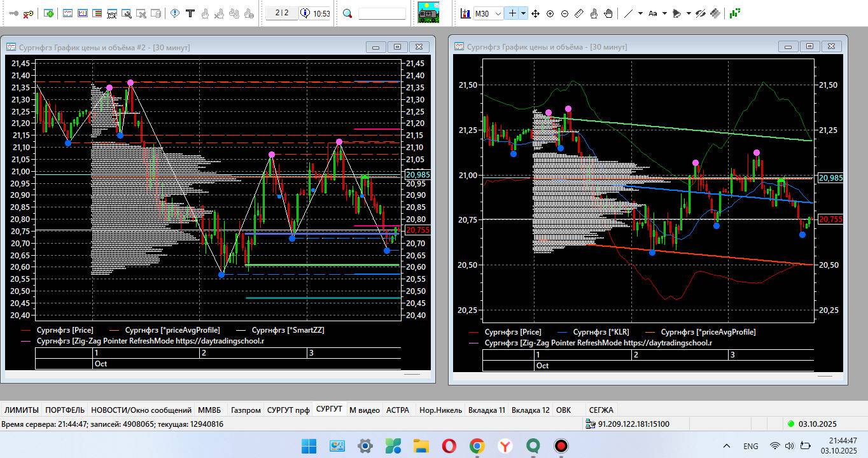Expand the Aa text label dropdown
The image size is (868, 458).
665,13
